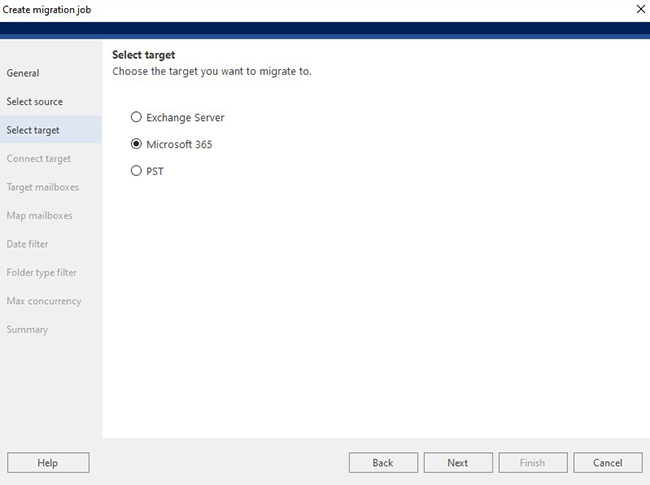The width and height of the screenshot is (650, 485).
Task: View the Summary step
Action: (27, 329)
